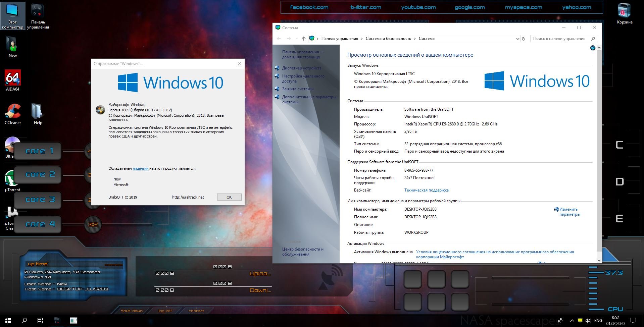
Task: Click the scrollbar up arrow in Система
Action: tap(599, 48)
